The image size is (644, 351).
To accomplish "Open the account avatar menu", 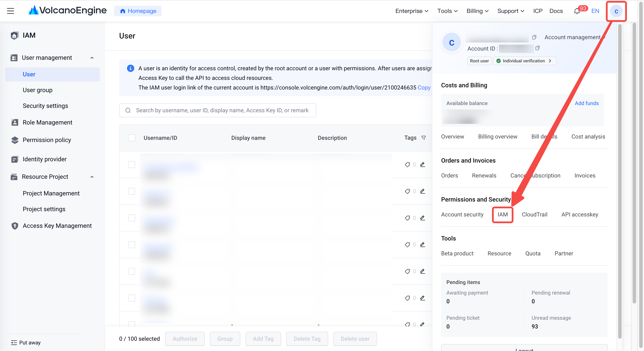I will click(x=616, y=11).
